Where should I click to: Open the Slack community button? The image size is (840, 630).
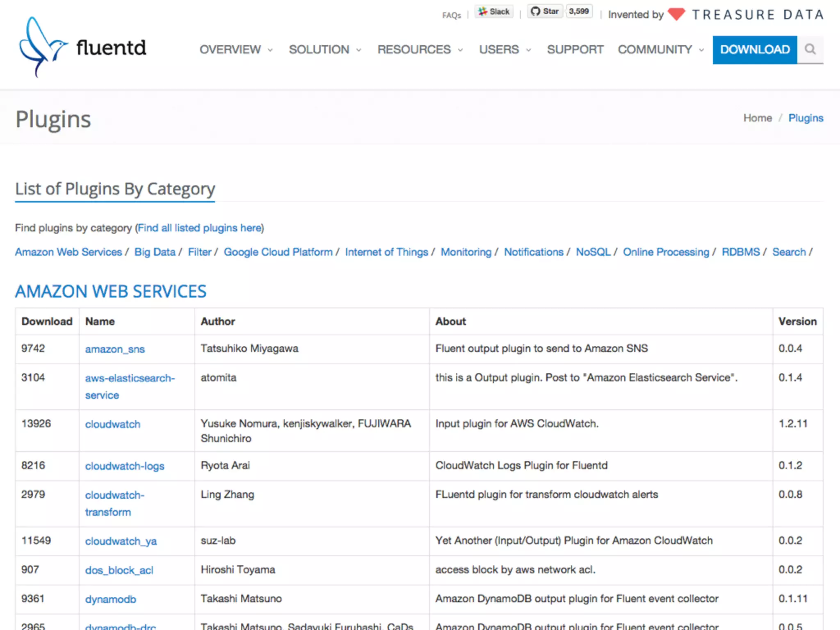click(x=494, y=11)
